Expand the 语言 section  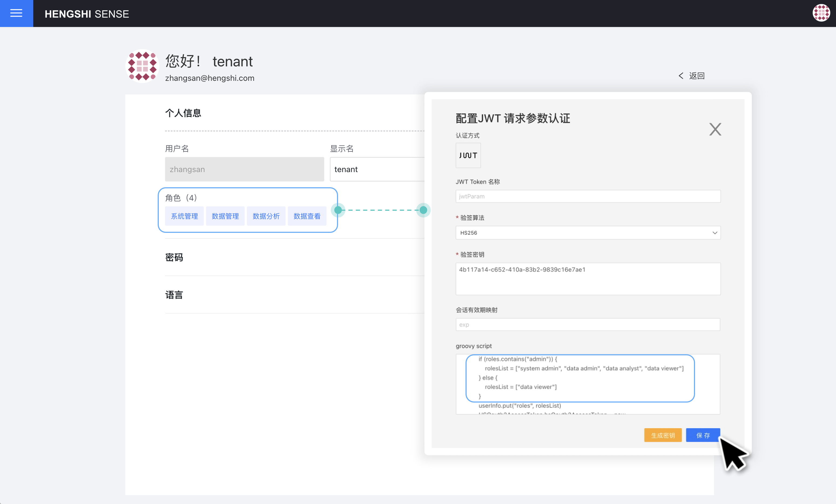click(x=174, y=295)
